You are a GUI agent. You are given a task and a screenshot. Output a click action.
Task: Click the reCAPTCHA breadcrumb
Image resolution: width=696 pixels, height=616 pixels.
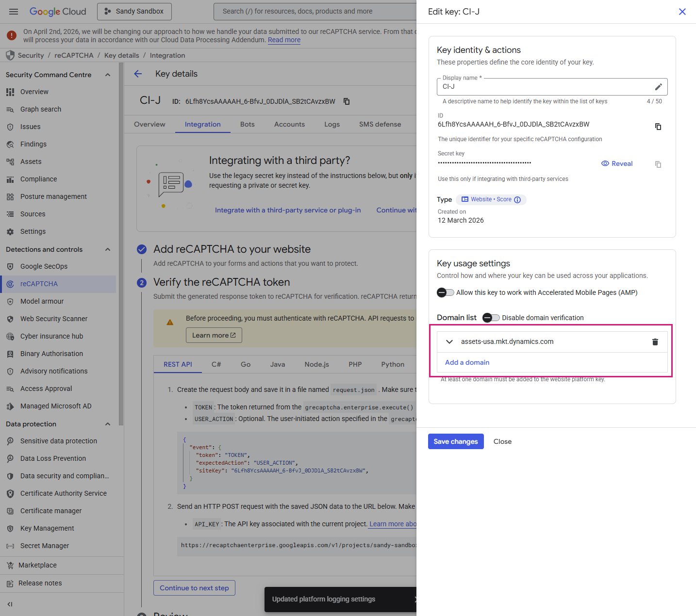click(74, 55)
